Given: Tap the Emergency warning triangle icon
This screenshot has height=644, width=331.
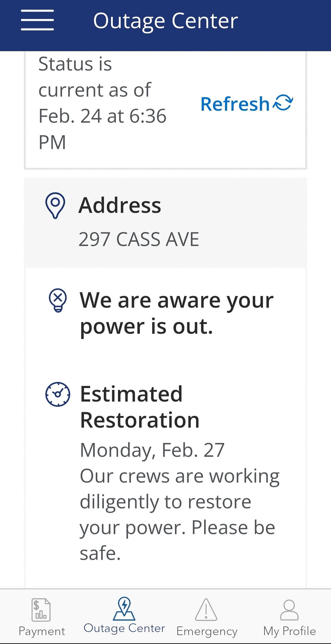Looking at the screenshot, I should point(206,610).
